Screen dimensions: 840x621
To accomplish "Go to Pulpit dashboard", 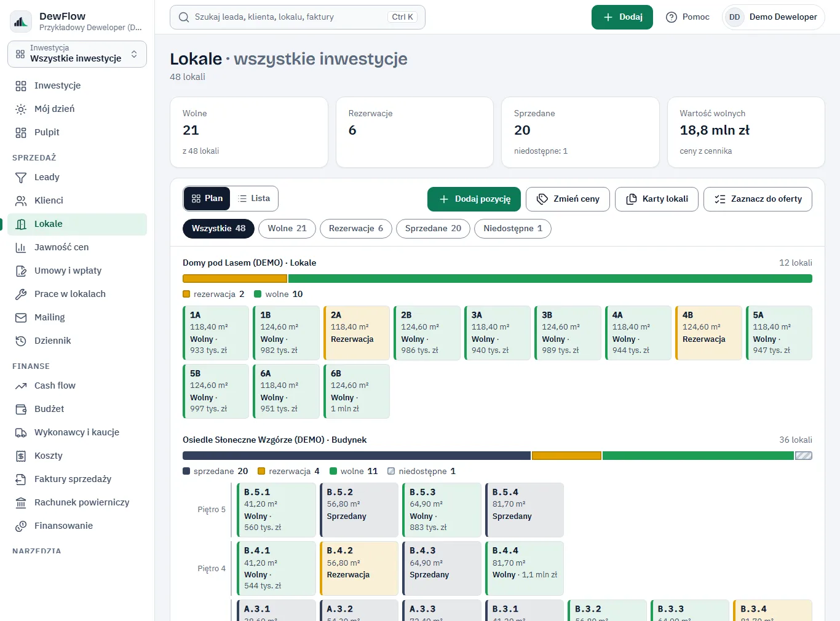I will 77,132.
